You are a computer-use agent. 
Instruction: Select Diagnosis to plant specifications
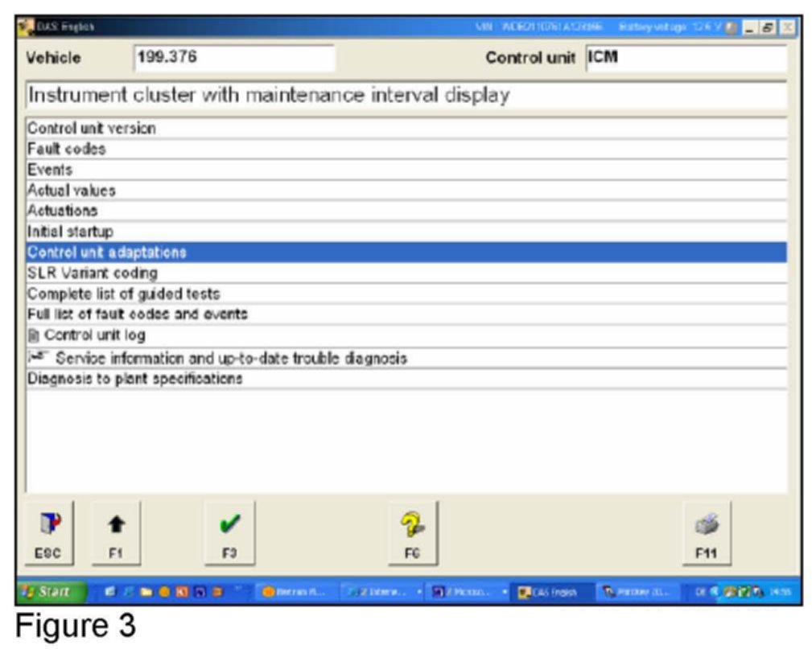(134, 378)
